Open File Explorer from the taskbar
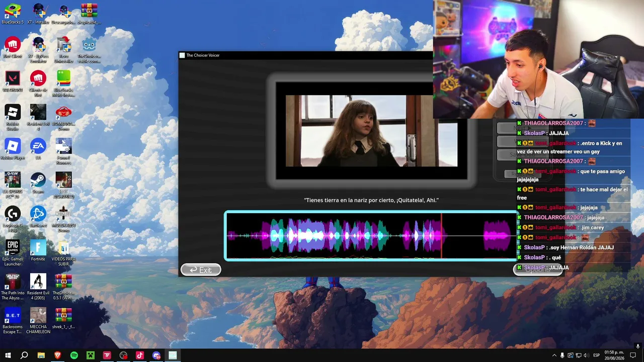The height and width of the screenshot is (362, 644). 41,355
